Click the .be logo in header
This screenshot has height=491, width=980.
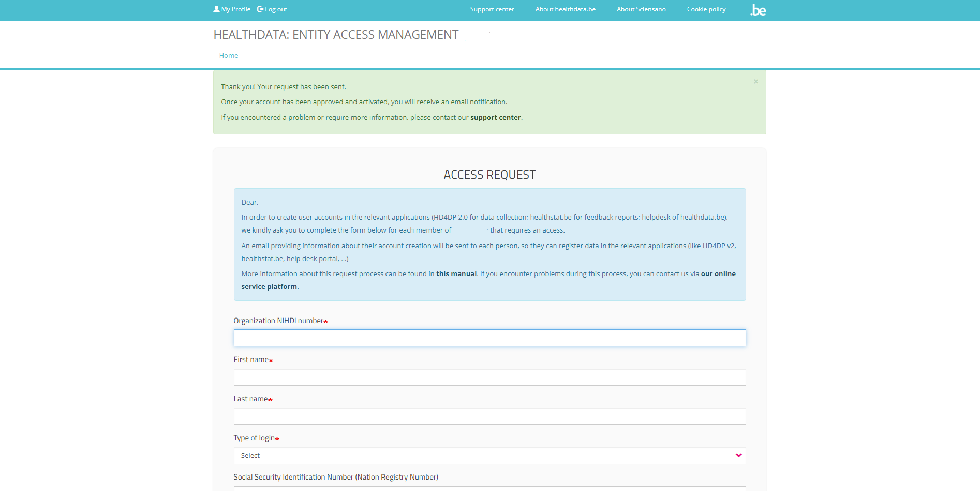click(x=758, y=10)
